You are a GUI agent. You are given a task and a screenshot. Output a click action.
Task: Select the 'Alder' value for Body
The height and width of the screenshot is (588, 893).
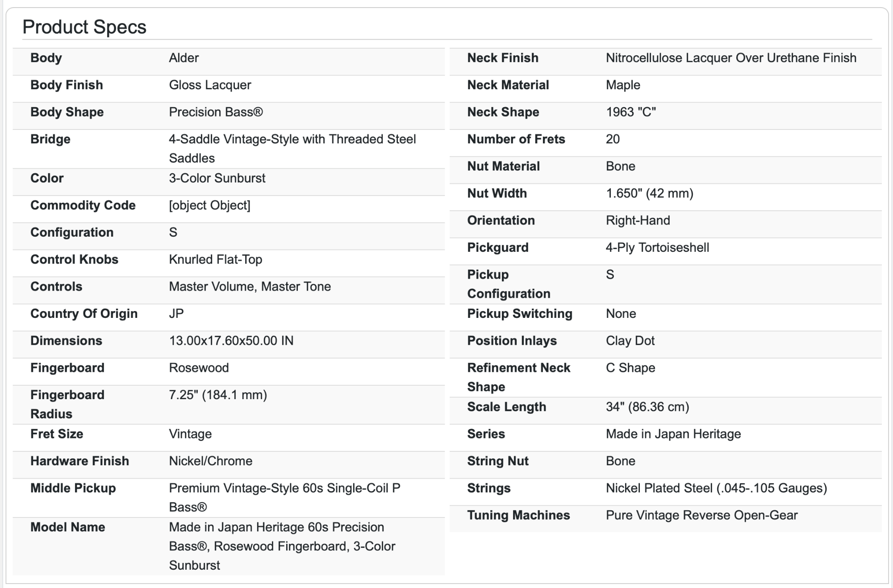pos(184,58)
